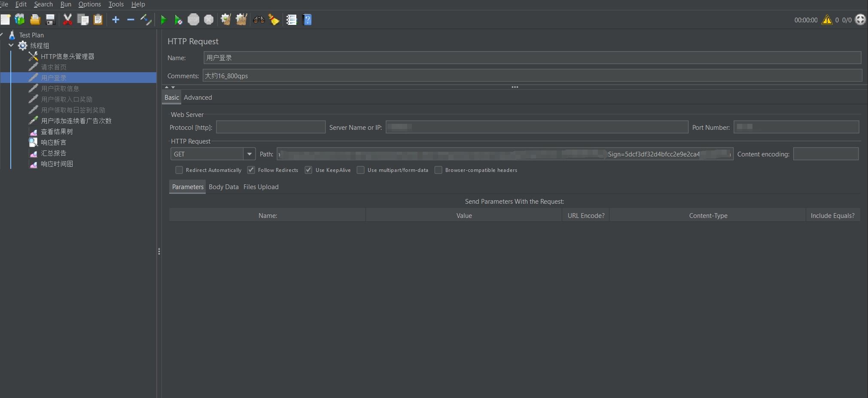
Task: Open the Search menu
Action: [43, 4]
